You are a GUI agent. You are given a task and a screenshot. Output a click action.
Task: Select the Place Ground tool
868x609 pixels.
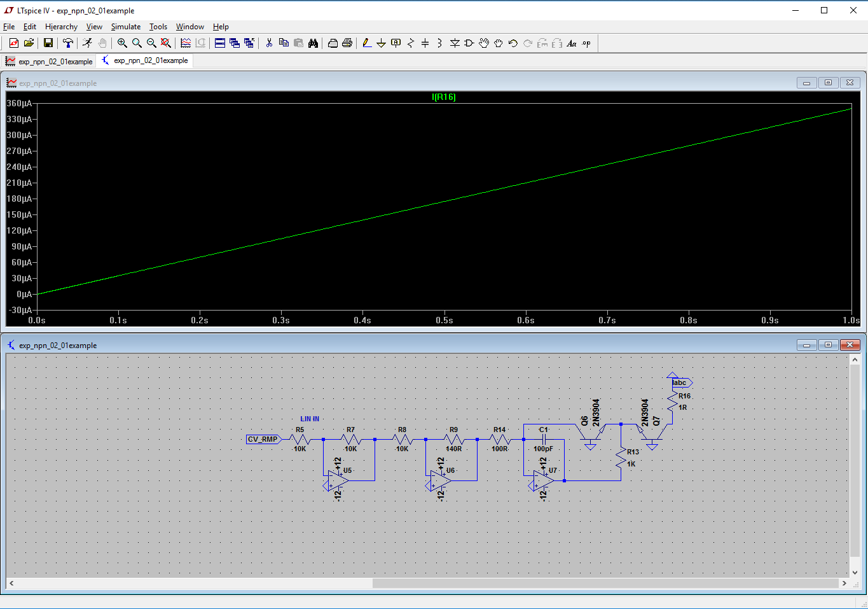[381, 43]
